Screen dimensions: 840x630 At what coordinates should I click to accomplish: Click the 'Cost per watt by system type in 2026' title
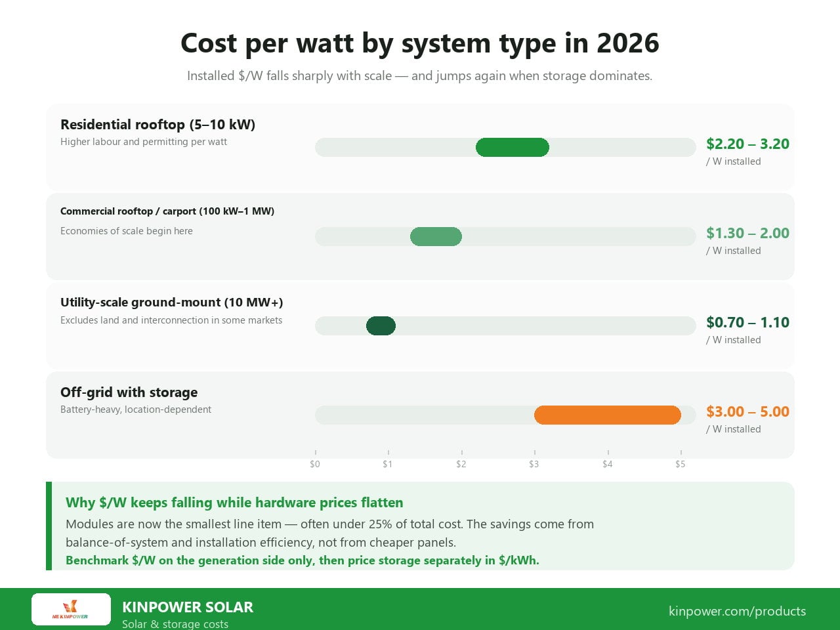[420, 43]
